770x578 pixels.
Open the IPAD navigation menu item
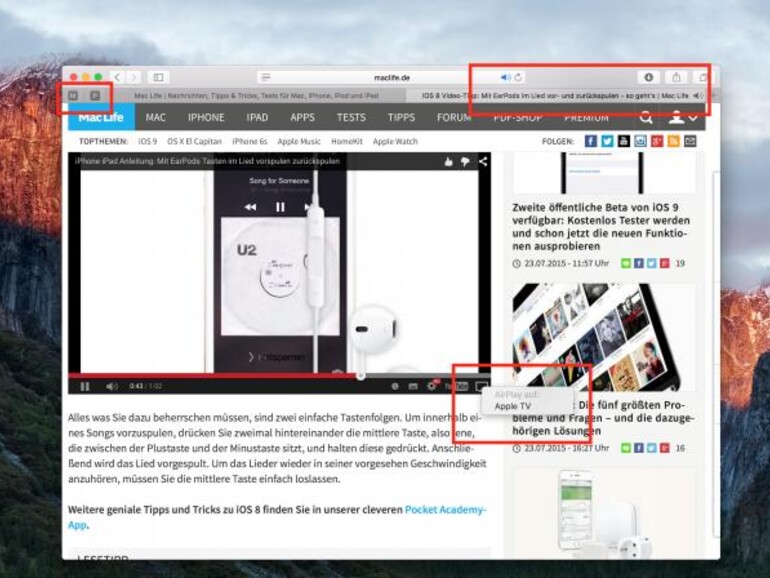click(x=257, y=117)
